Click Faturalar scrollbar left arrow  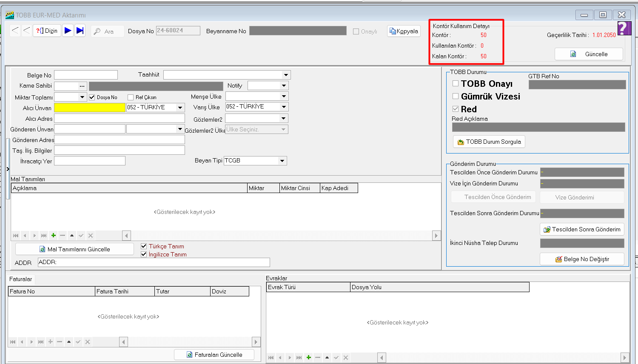[124, 342]
